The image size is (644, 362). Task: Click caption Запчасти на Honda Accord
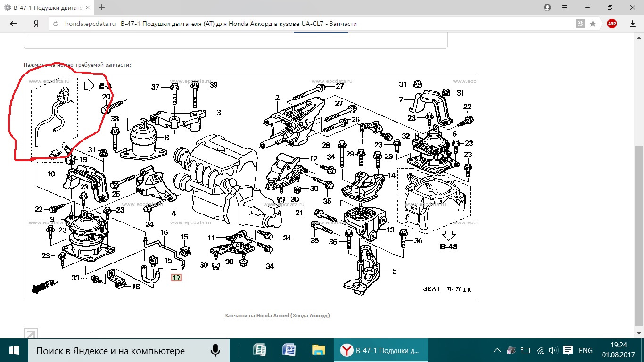(277, 315)
